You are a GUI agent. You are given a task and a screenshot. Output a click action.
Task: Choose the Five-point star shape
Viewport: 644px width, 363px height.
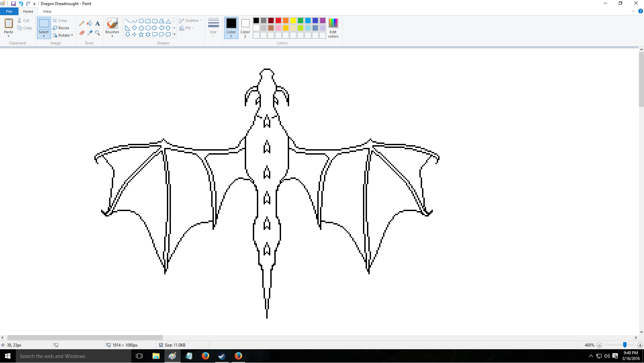(141, 34)
